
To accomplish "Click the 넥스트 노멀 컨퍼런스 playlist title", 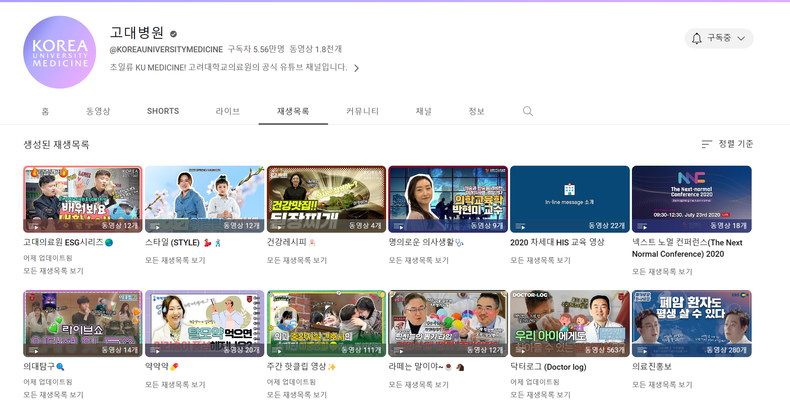I will click(x=687, y=248).
